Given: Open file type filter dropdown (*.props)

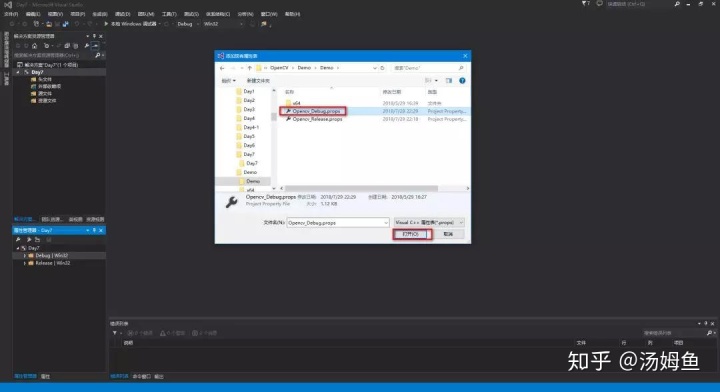Looking at the screenshot, I should click(x=429, y=222).
